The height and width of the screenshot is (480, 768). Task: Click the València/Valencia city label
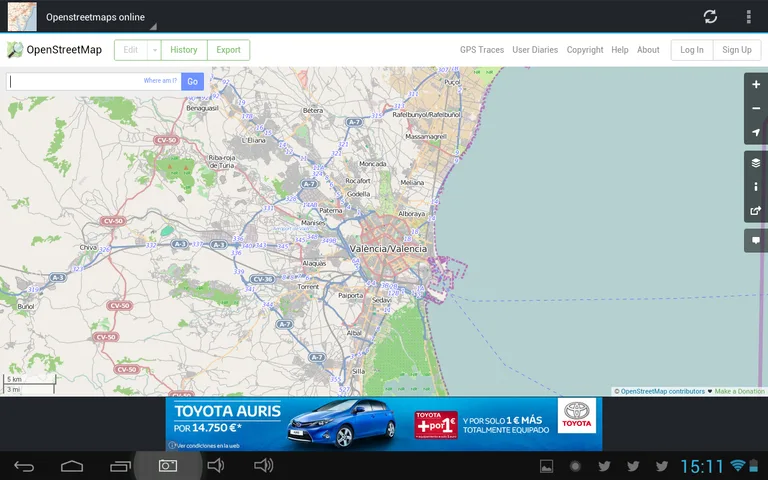(388, 249)
